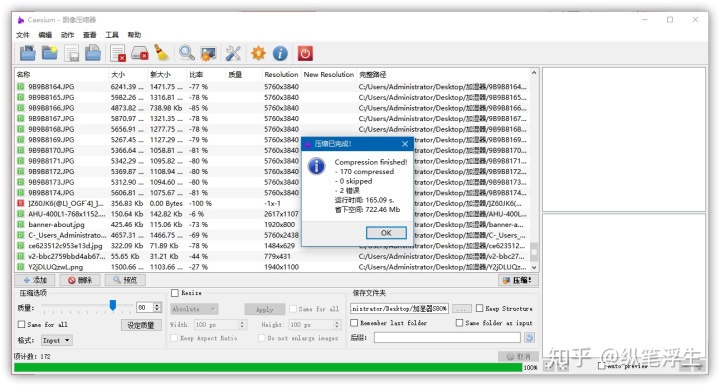Image resolution: width=720 pixels, height=386 pixels.
Task: Toggle the auto preview checkbox
Action: tap(602, 366)
